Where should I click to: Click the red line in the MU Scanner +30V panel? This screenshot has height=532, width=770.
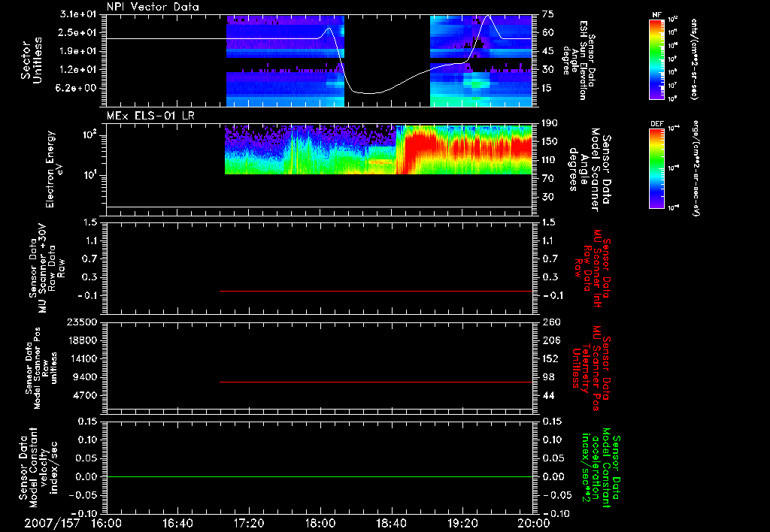click(376, 291)
